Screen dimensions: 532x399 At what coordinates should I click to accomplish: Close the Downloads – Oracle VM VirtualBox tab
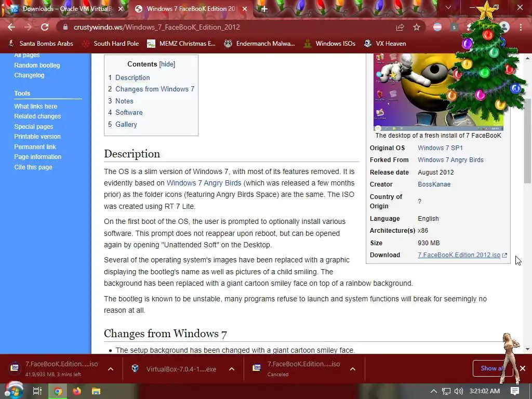point(121,9)
